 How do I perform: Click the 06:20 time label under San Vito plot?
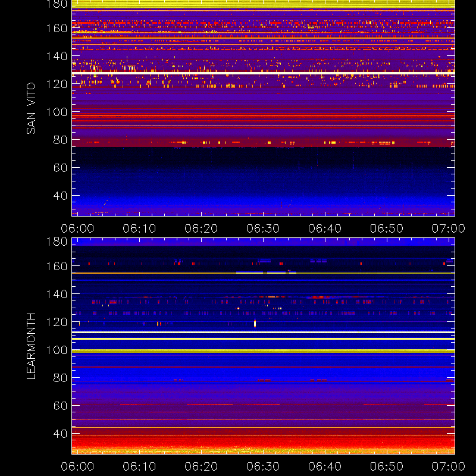(201, 228)
